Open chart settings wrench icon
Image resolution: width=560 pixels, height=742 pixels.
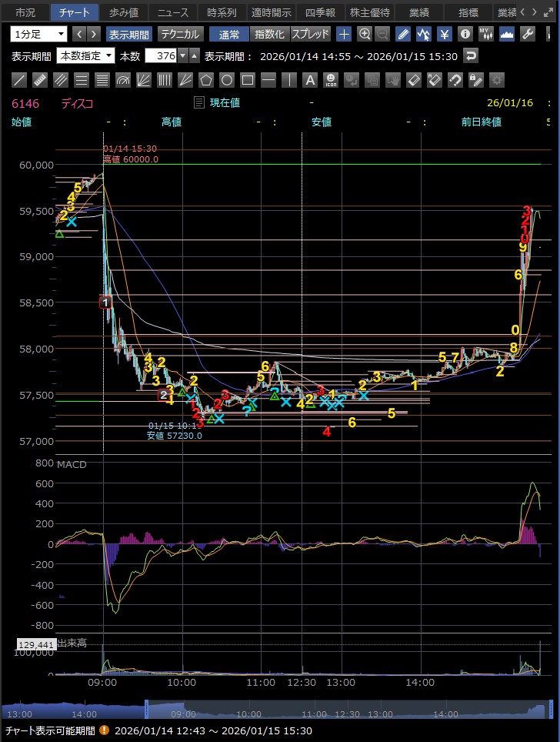pos(528,34)
